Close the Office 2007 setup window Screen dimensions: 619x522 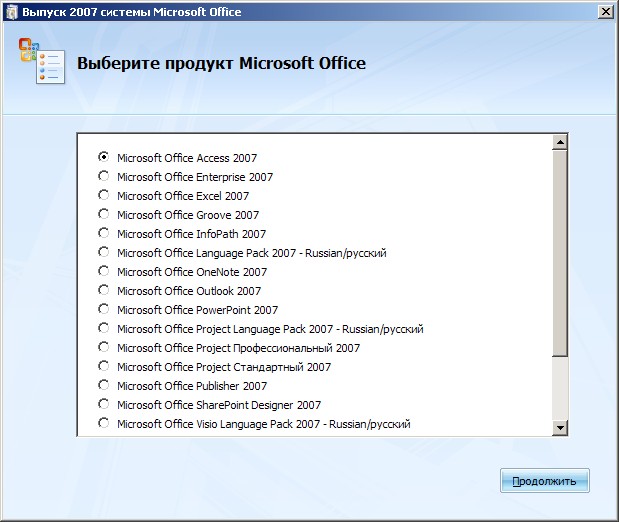coord(606,12)
